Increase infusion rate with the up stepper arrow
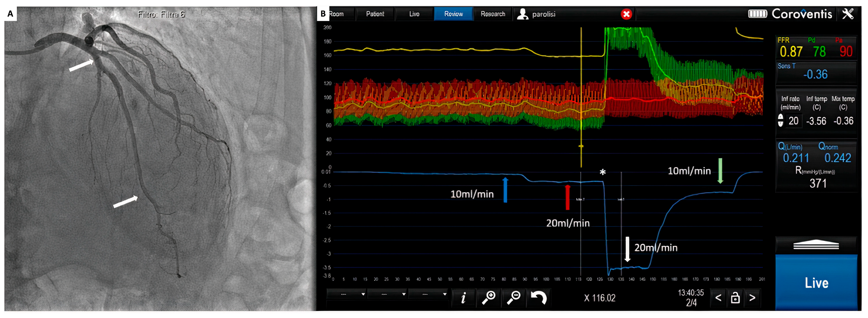The width and height of the screenshot is (868, 318). coord(780,117)
